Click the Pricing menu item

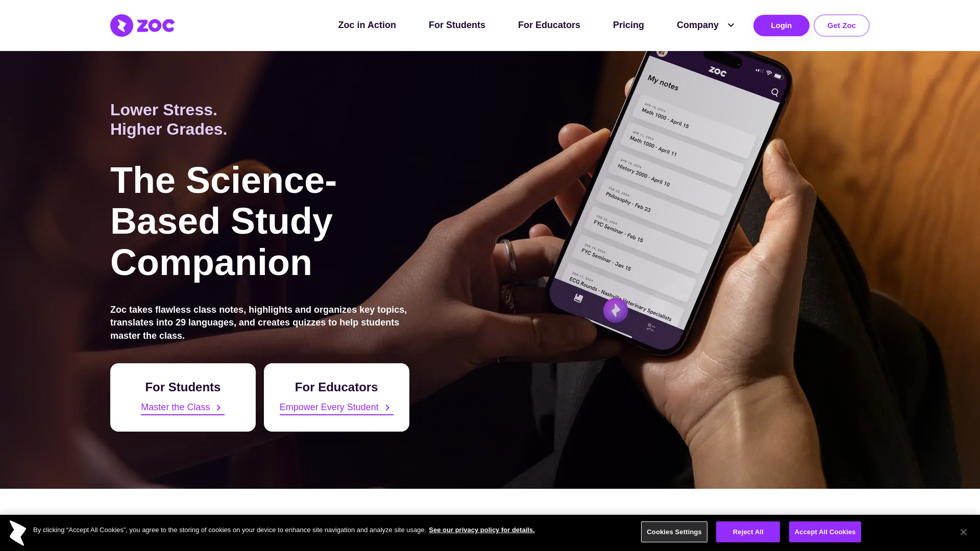click(x=629, y=25)
